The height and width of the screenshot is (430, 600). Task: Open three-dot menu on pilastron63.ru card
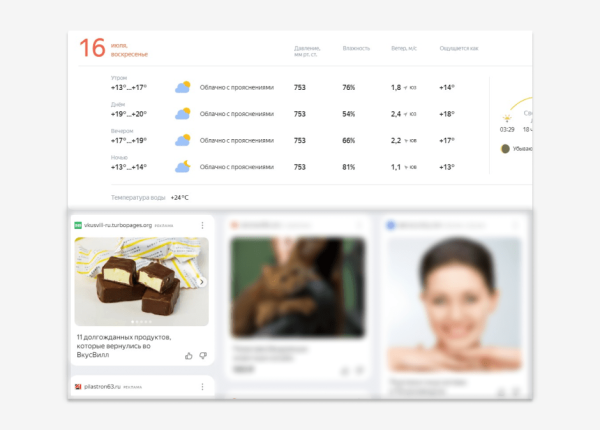click(202, 386)
